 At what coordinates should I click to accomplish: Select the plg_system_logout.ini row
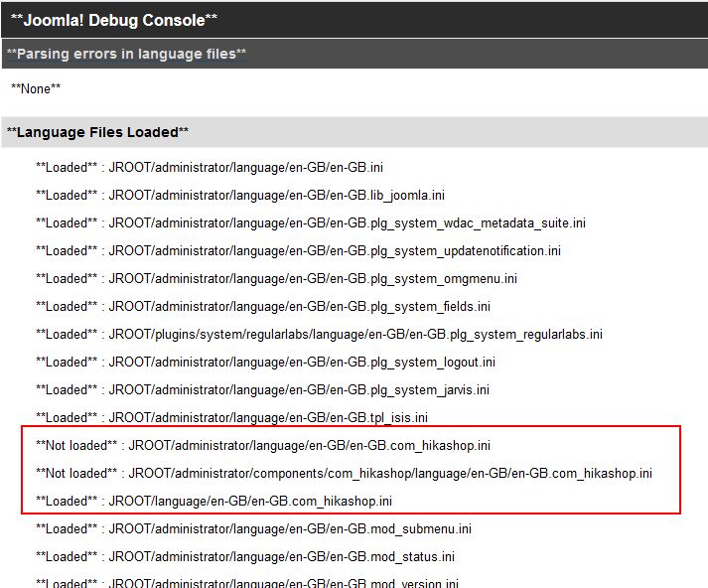pos(265,363)
